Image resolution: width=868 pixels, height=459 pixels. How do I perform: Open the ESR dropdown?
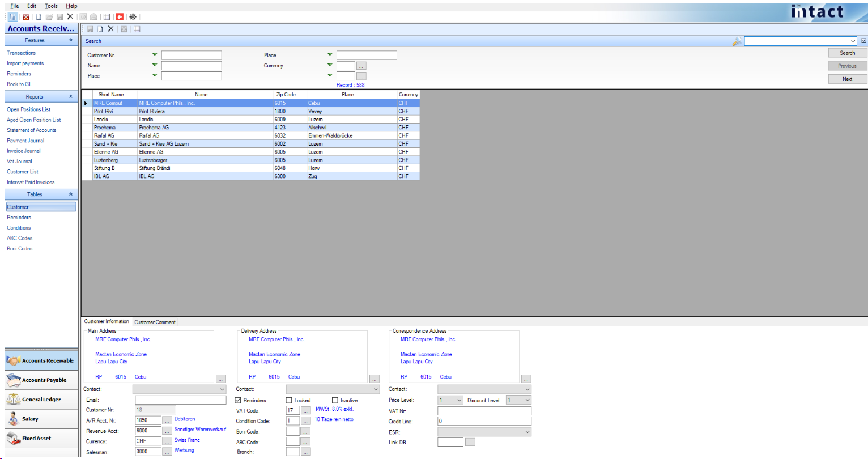(484, 432)
